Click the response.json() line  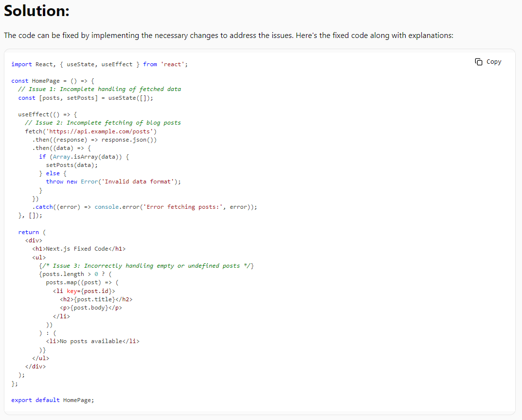coord(94,140)
